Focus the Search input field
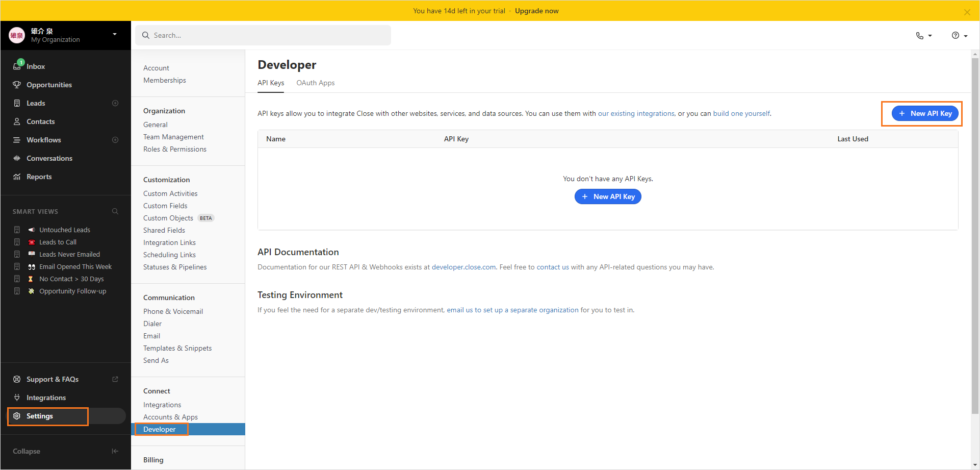This screenshot has width=980, height=470. (263, 35)
